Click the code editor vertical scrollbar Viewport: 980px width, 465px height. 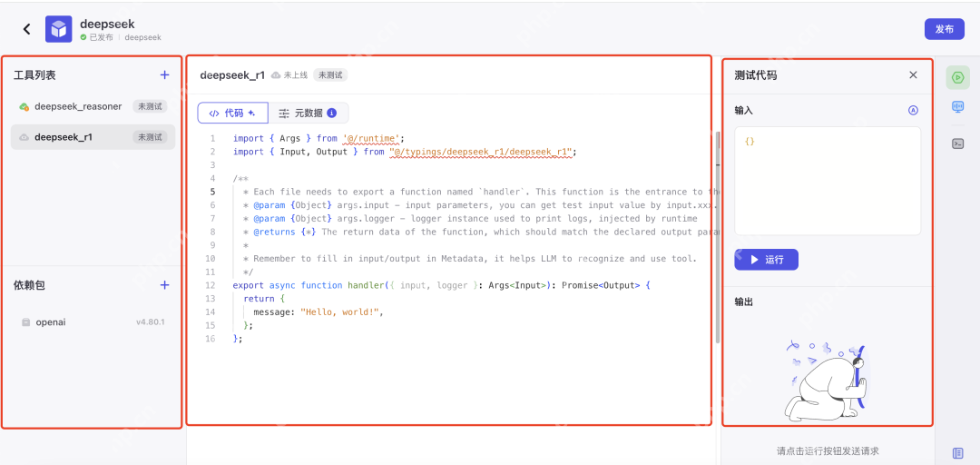coord(718,236)
